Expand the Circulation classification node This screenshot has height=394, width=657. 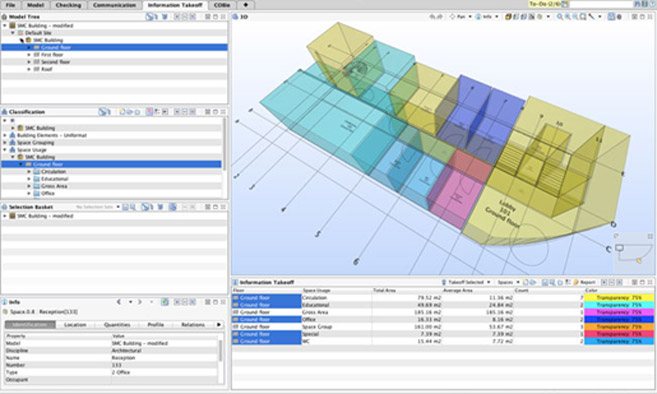(x=29, y=172)
